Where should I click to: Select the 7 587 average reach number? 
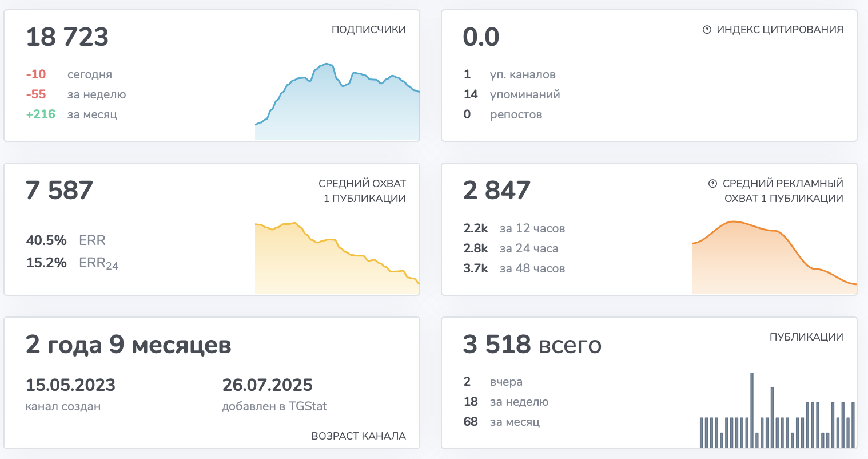(59, 191)
